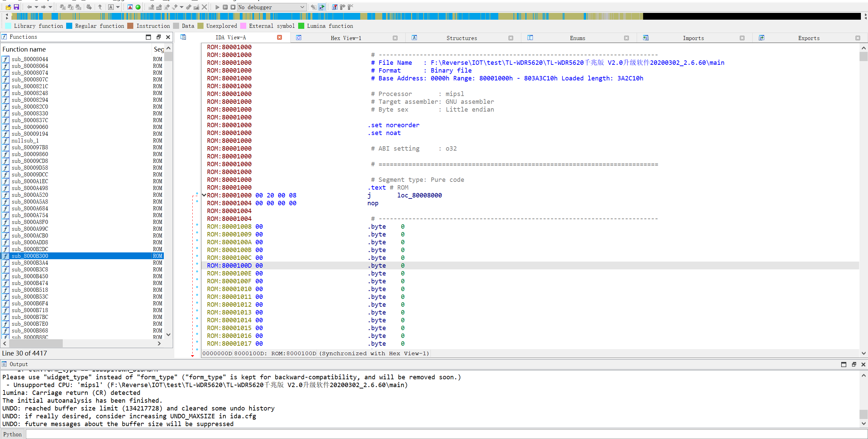Screen dimensions: 868x439
Task: Click the Regular function blue legend swatch
Action: [69, 26]
